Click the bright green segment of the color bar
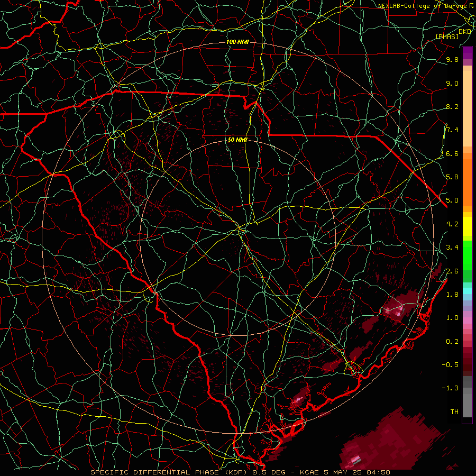This screenshot has width=476, height=476. point(467,255)
